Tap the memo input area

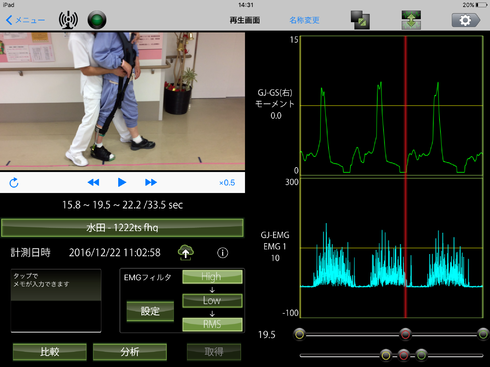(56, 300)
